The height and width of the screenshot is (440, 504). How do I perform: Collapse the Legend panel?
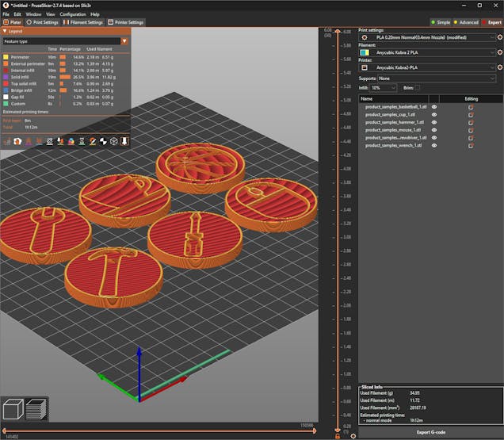[x=4, y=31]
